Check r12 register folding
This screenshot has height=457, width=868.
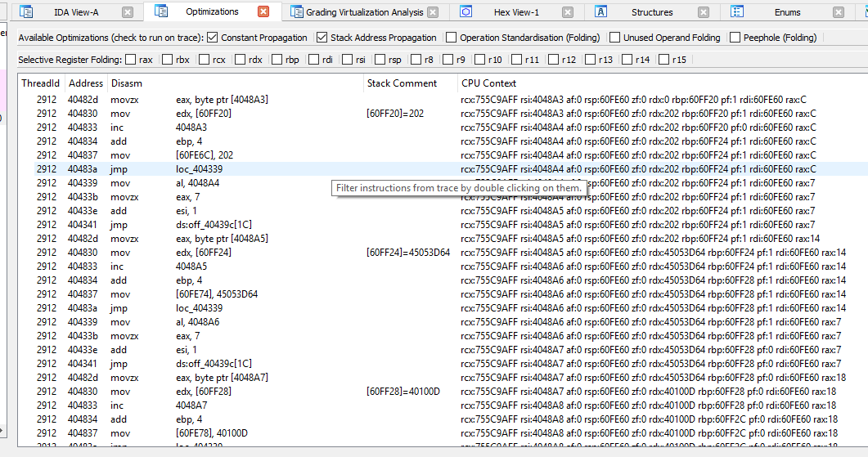pos(554,59)
